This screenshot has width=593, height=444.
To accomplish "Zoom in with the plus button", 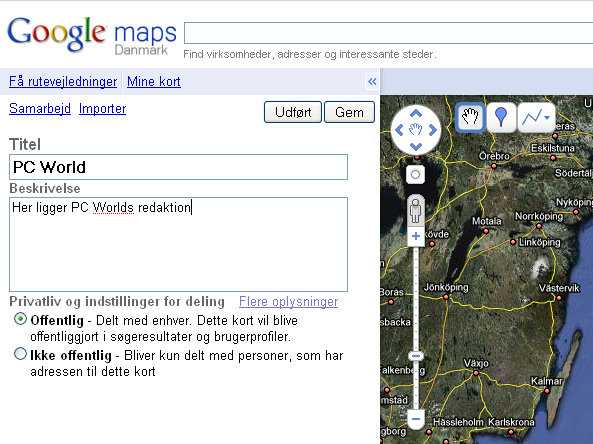I will tap(416, 236).
